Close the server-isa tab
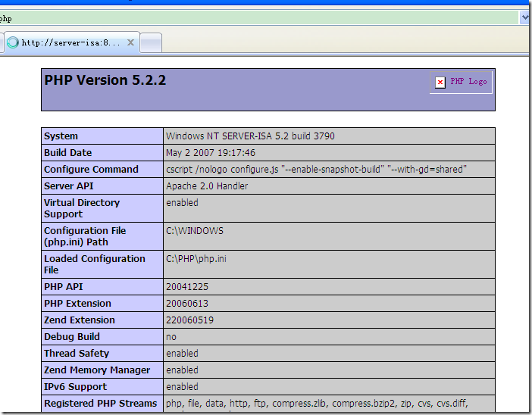532x415 pixels. pos(130,42)
